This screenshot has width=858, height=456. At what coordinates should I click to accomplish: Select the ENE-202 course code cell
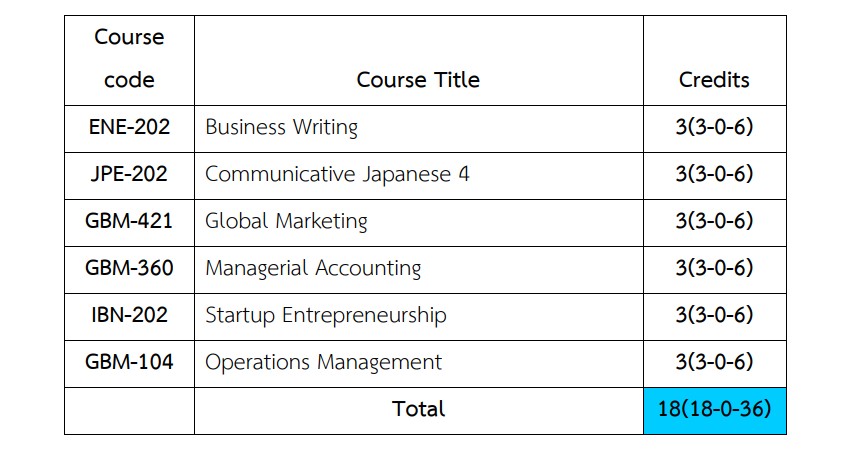[129, 127]
